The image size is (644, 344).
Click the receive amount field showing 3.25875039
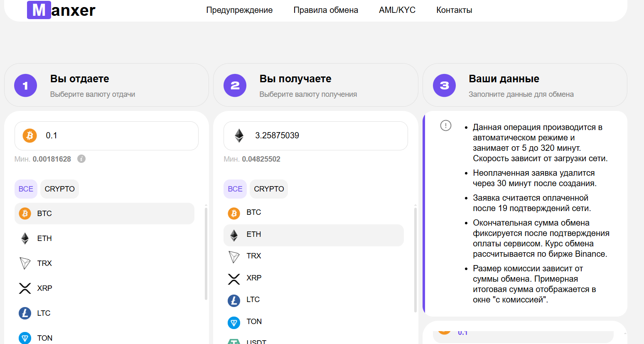[328, 136]
